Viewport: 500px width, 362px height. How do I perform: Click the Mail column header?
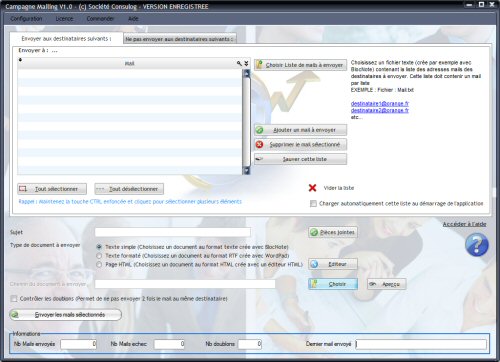click(129, 63)
